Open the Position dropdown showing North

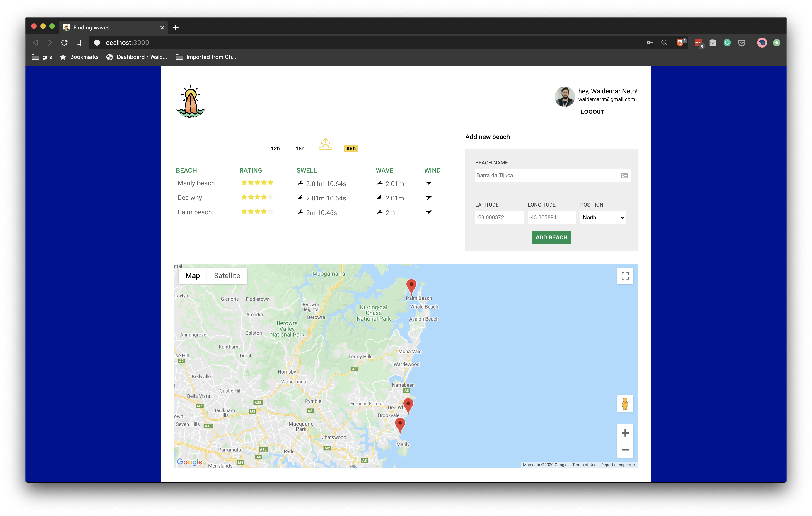coord(603,217)
